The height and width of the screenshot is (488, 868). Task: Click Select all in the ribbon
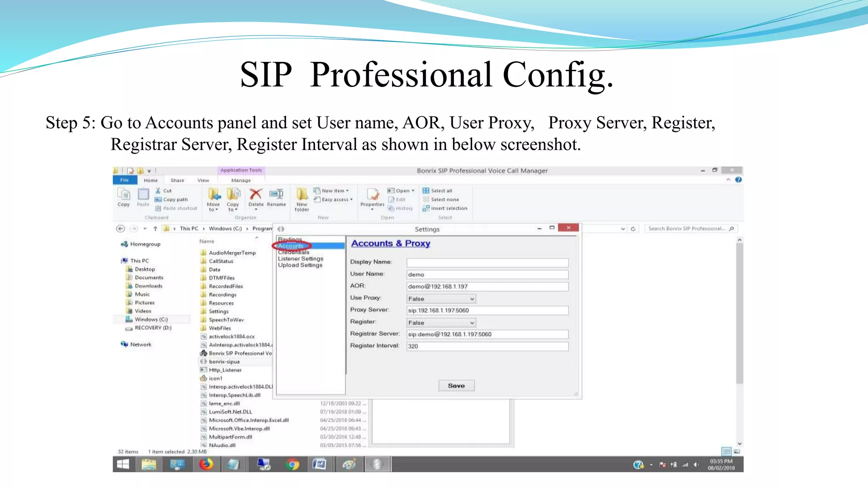437,191
